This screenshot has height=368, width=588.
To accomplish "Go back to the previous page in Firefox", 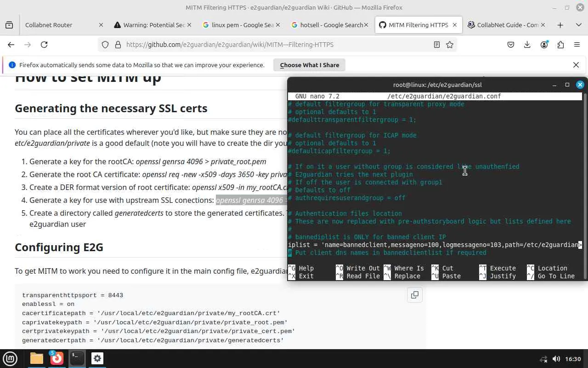I will 11,45.
